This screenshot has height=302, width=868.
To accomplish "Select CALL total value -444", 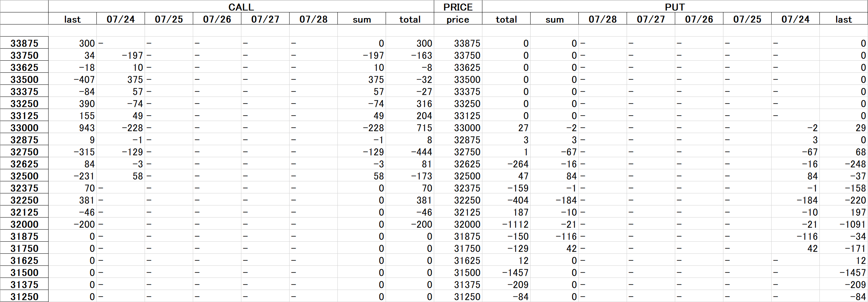I will pyautogui.click(x=421, y=152).
